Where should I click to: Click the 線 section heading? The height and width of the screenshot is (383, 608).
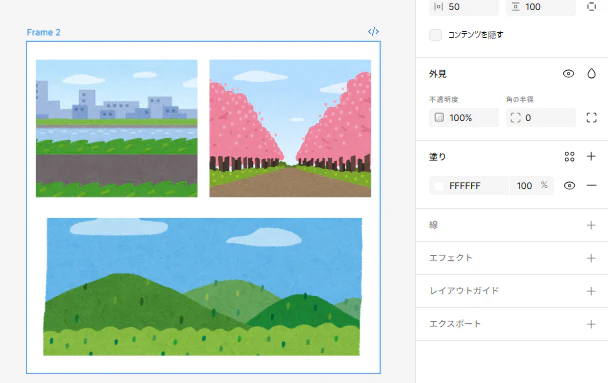click(434, 225)
